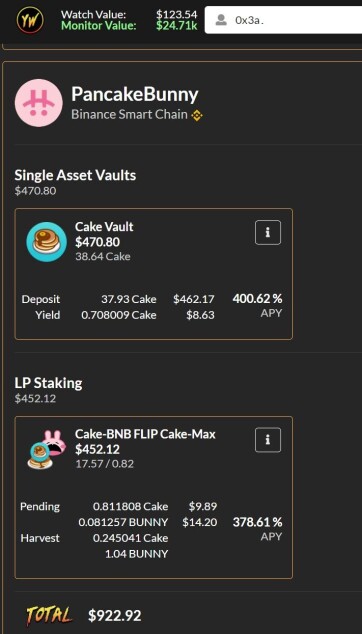Viewport: 362px width, 634px height.
Task: Click the Single Asset Vaults heading
Action: pyautogui.click(x=75, y=175)
